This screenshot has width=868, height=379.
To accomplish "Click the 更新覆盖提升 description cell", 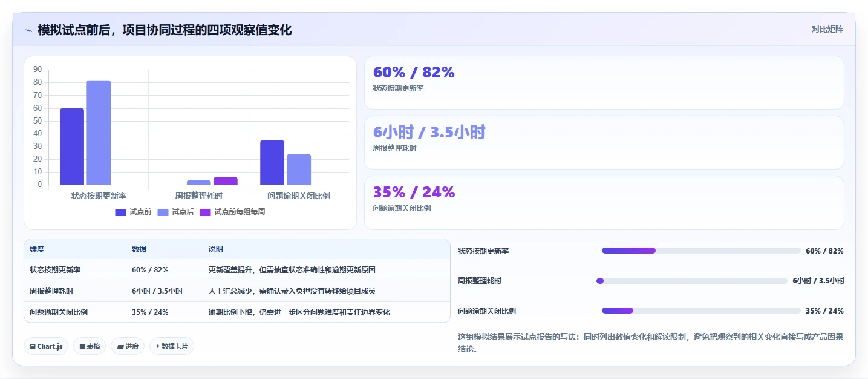I will coord(292,270).
